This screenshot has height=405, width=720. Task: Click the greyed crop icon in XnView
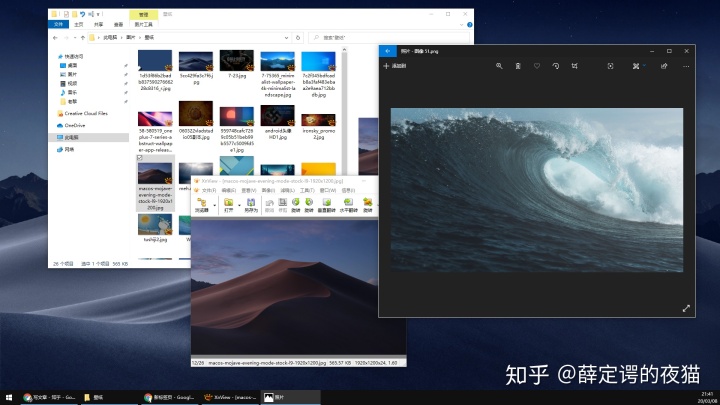tap(283, 205)
